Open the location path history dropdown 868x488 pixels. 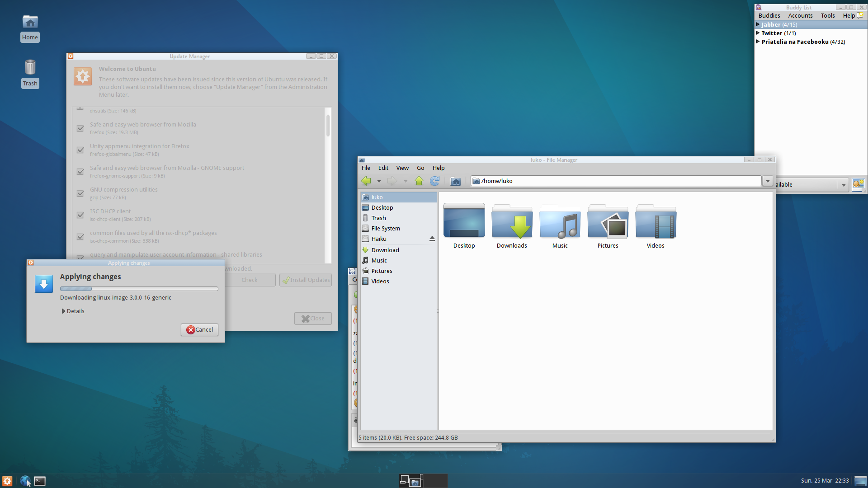(x=768, y=181)
